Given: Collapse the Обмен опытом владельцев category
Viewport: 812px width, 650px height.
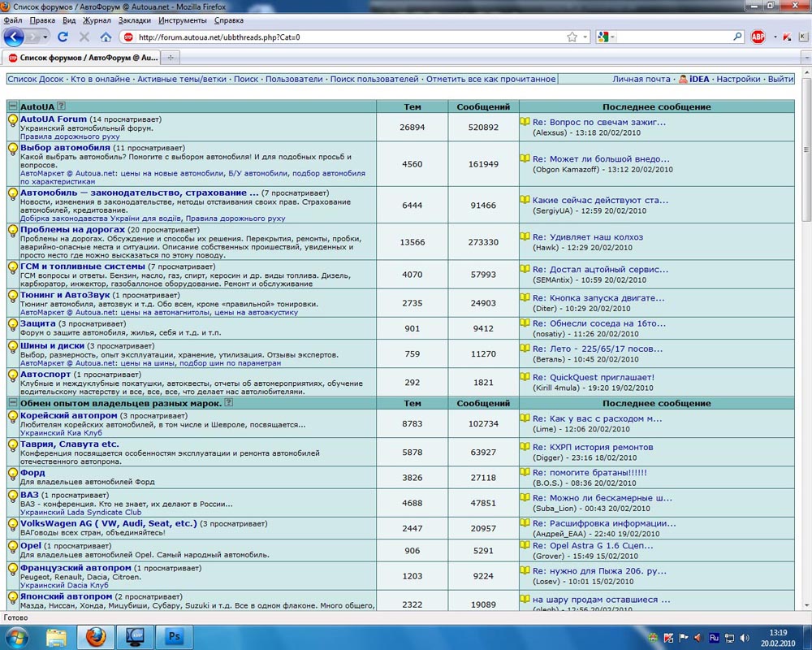Looking at the screenshot, I should [13, 402].
